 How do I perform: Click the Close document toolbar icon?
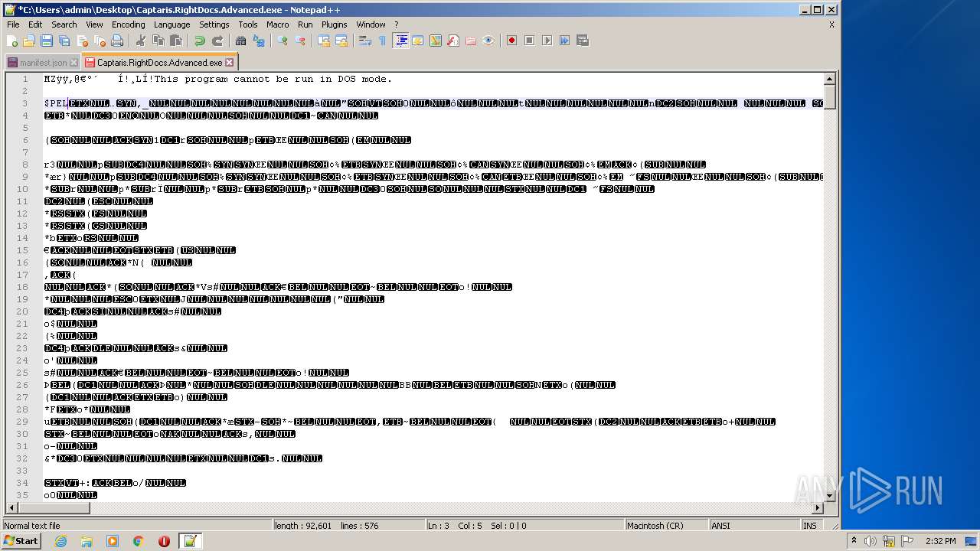tap(82, 41)
